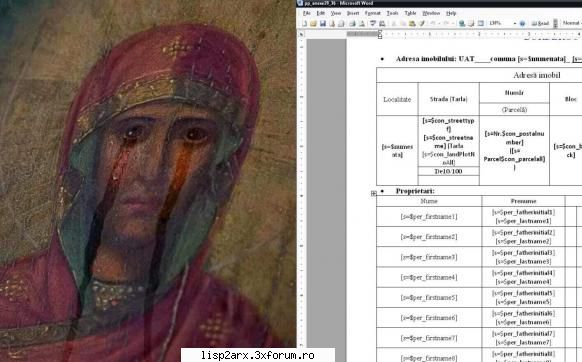Save the document with the floppy disk icon
The image size is (582, 362).
tap(323, 23)
